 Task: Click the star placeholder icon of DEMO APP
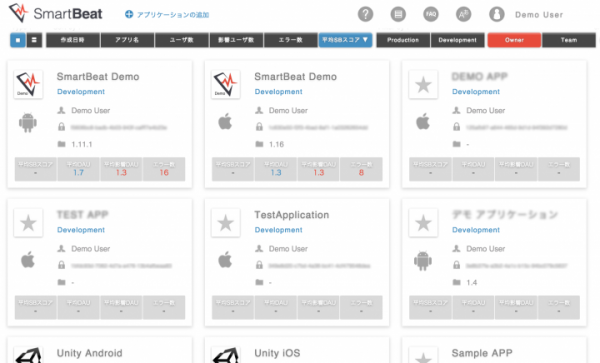click(423, 85)
